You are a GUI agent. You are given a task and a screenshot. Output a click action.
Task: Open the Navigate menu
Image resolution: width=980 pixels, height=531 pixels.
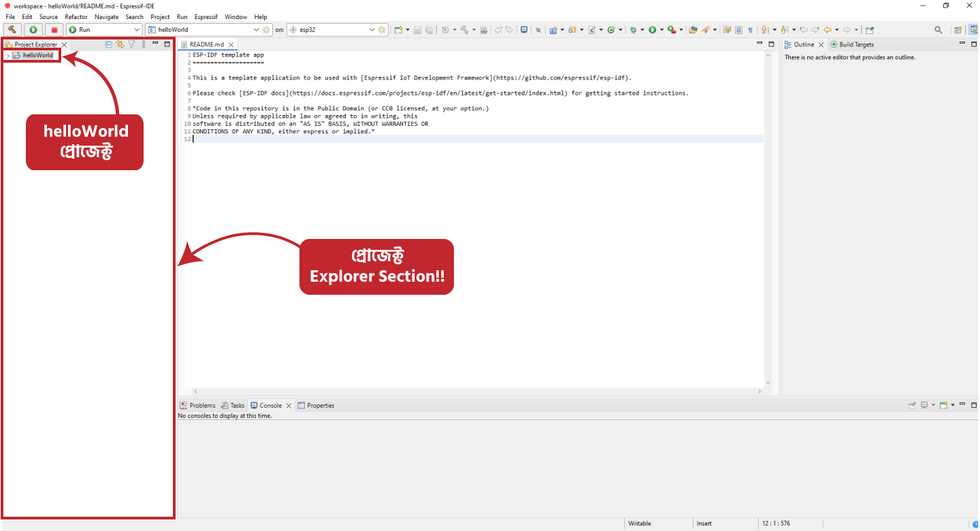coord(106,16)
